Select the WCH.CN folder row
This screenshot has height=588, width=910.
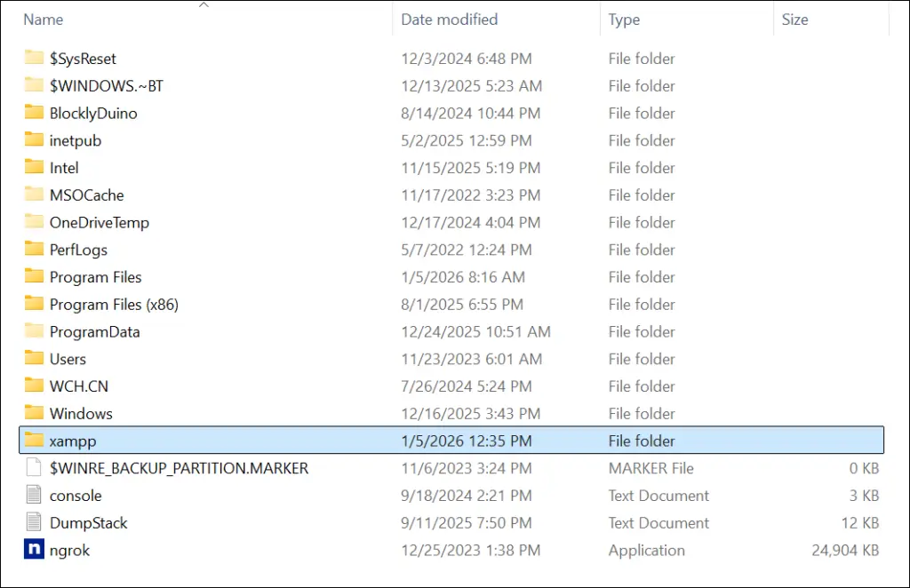coord(79,386)
